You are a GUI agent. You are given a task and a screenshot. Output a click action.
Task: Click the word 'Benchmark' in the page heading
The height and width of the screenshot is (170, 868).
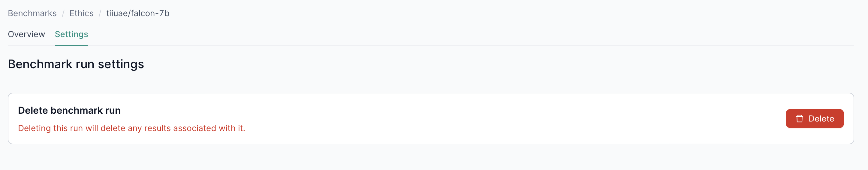tap(40, 64)
